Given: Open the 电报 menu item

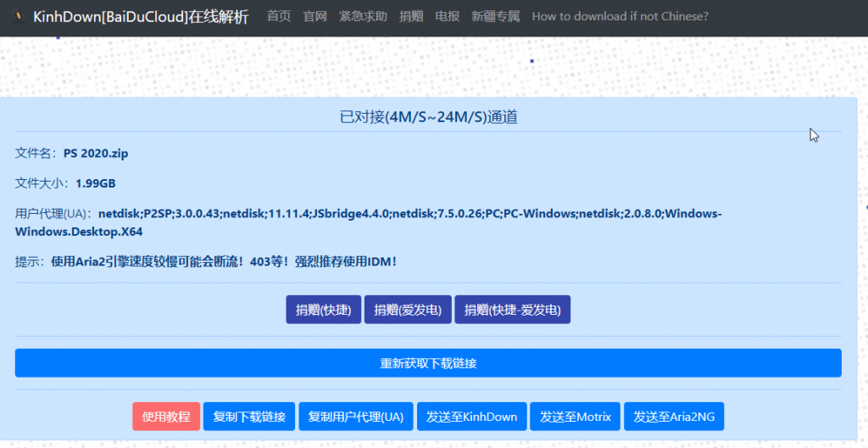Looking at the screenshot, I should point(447,16).
